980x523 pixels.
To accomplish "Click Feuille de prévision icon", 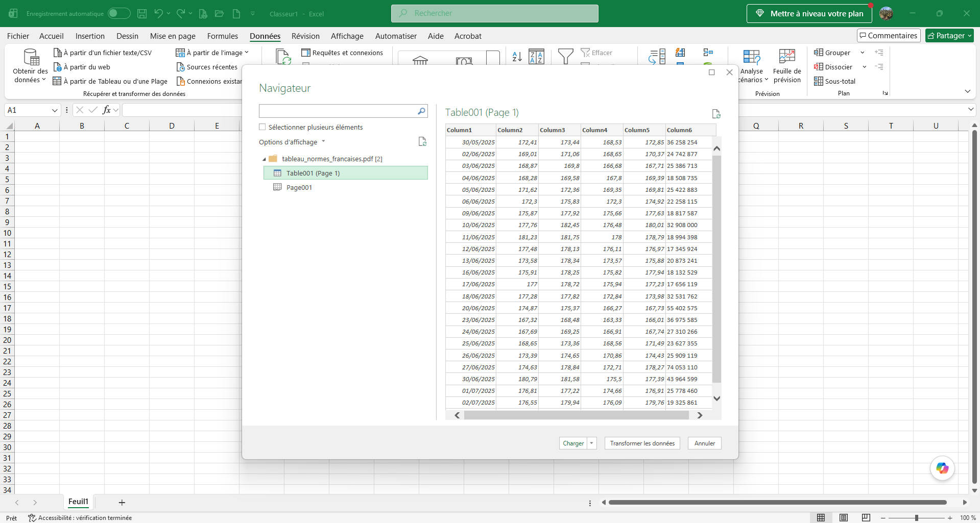I will (787, 66).
